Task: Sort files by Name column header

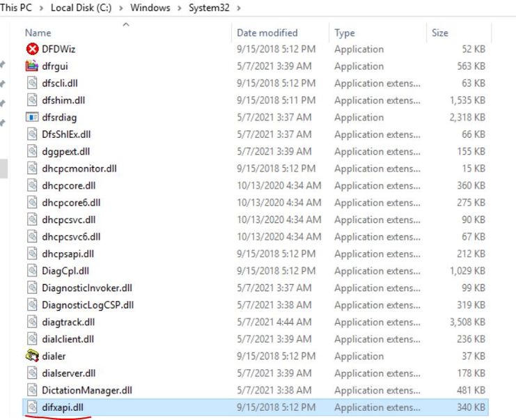Action: [x=38, y=33]
